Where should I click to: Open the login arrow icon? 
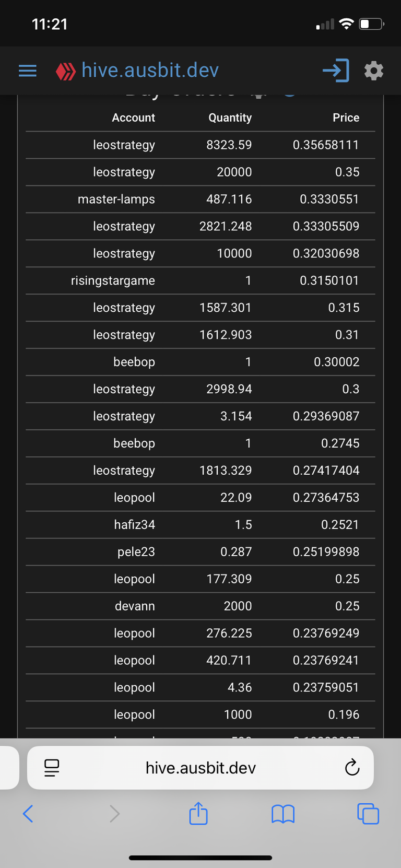[336, 71]
